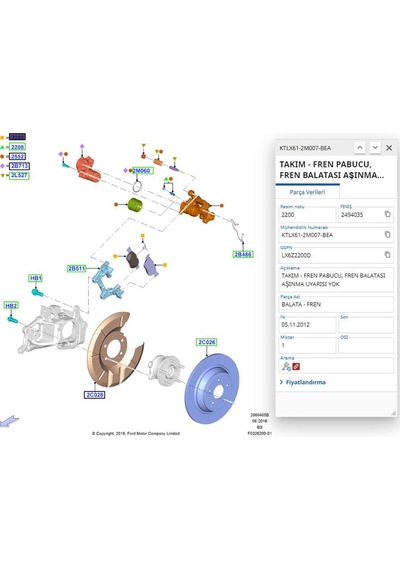Select the 2B511 caliper bracket callout
Image resolution: width=400 pixels, height=570 pixels.
(x=76, y=269)
